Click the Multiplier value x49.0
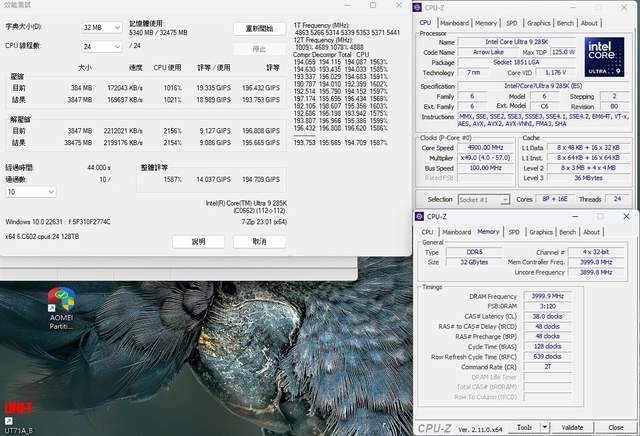 click(485, 158)
